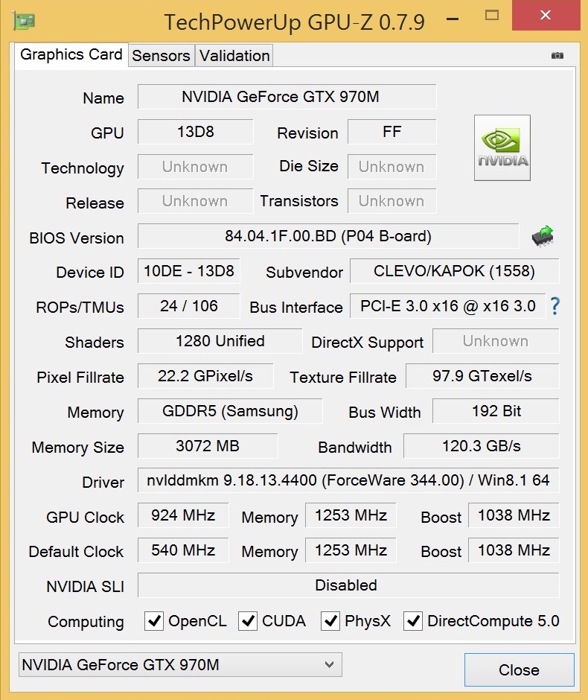This screenshot has width=588, height=700.
Task: Click the Name field with GTX 970M
Action: click(287, 97)
